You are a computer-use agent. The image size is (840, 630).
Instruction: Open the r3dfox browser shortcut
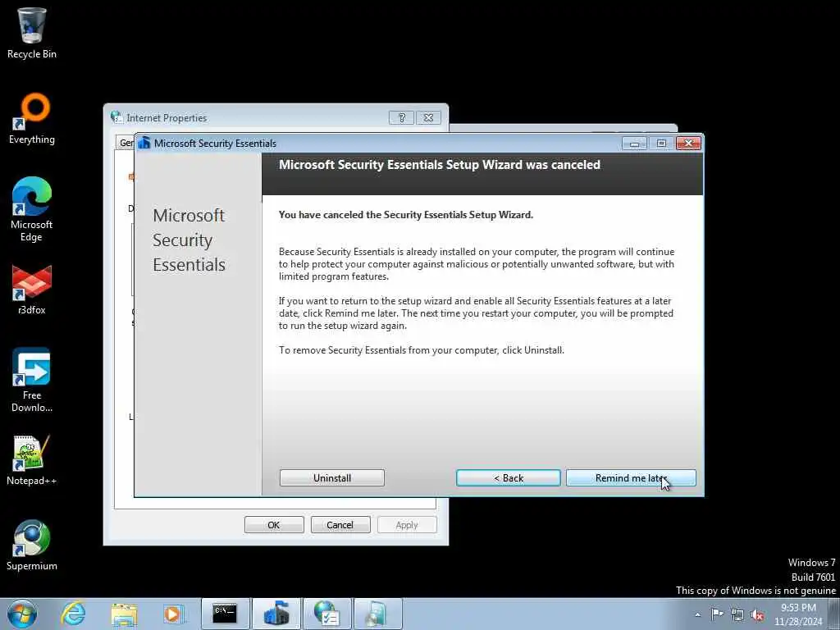tap(32, 290)
